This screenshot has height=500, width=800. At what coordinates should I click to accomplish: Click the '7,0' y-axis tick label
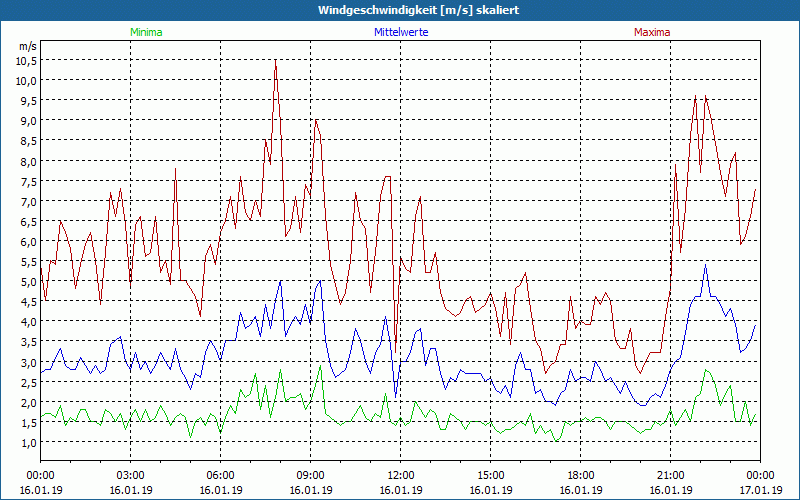coord(29,201)
